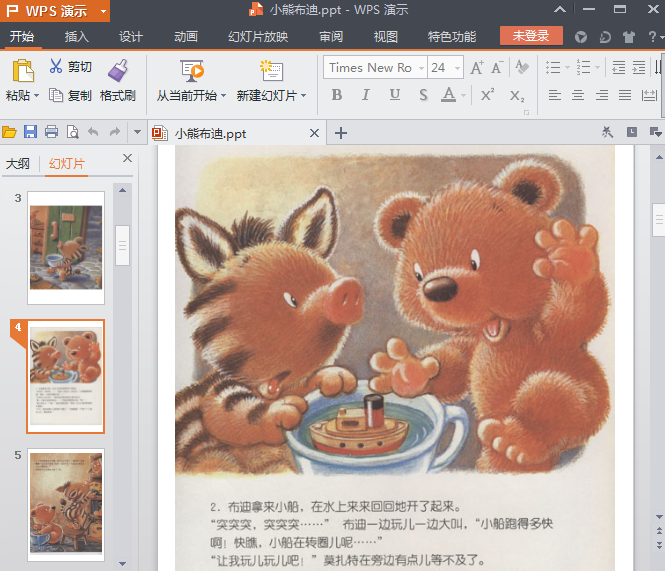This screenshot has width=665, height=571.
Task: Close the 小熊布迪.ppt document tab
Action: [x=314, y=133]
